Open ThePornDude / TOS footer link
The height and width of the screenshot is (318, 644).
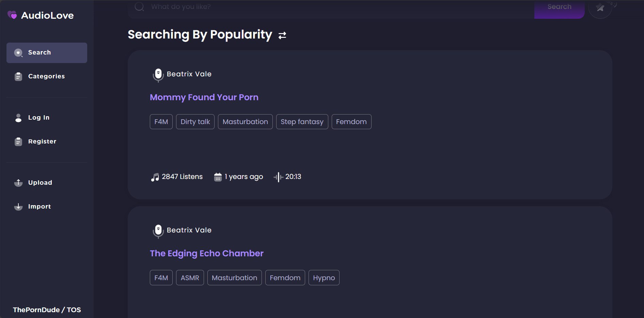[x=47, y=310]
